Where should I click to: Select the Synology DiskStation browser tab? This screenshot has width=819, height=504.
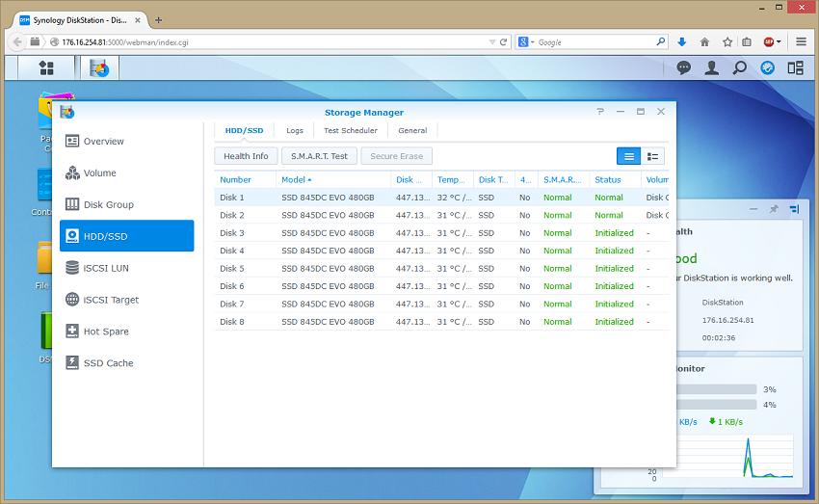tap(80, 20)
